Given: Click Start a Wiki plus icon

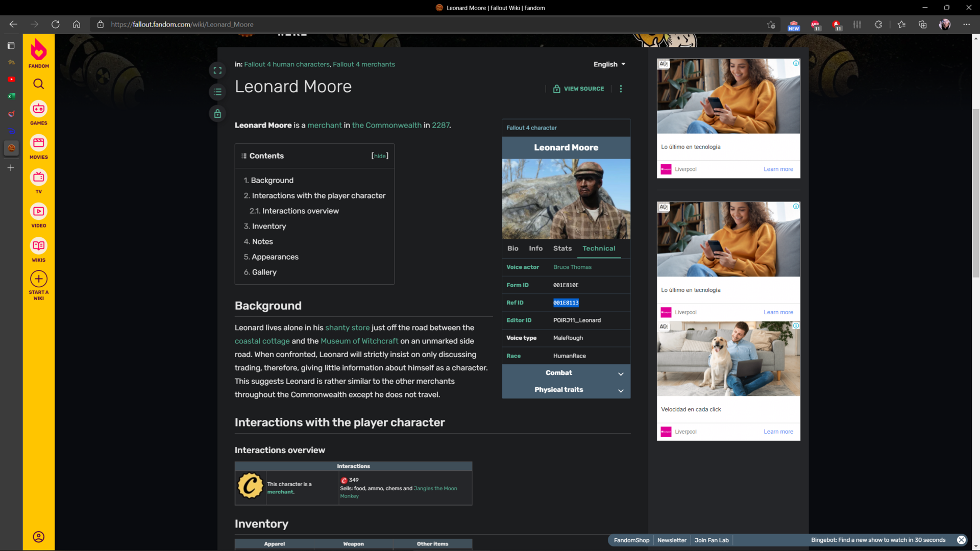Looking at the screenshot, I should tap(39, 279).
